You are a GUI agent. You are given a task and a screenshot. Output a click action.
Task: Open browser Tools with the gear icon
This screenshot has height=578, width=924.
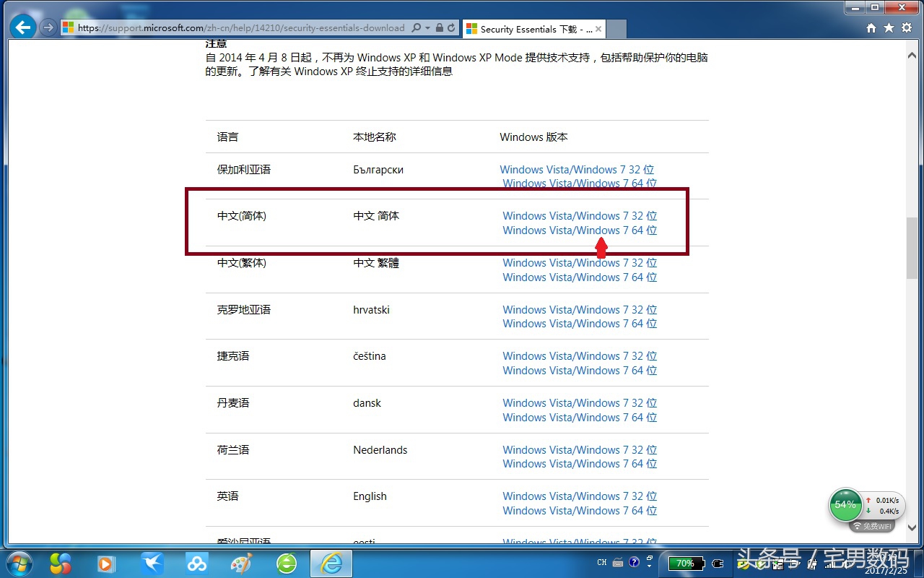tap(906, 27)
